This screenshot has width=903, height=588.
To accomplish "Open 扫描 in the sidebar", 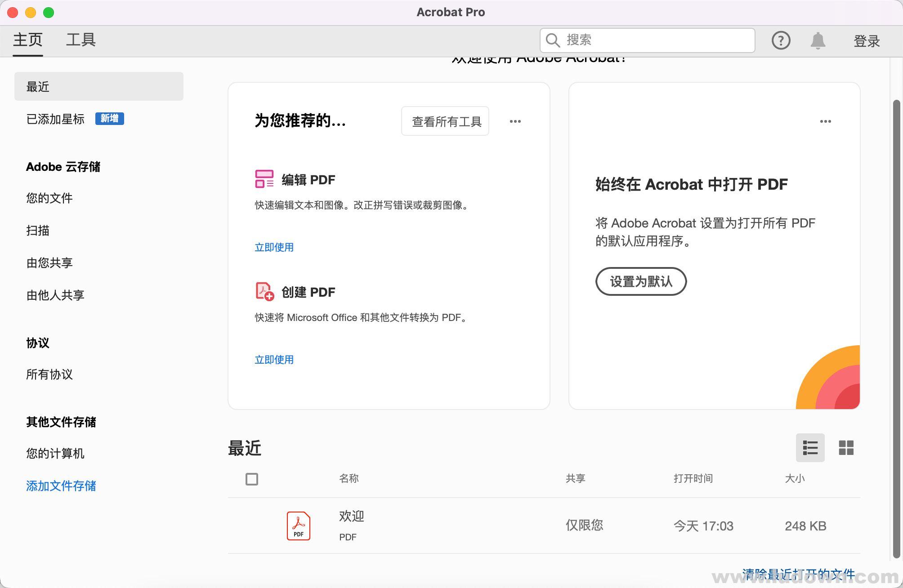I will (x=38, y=231).
